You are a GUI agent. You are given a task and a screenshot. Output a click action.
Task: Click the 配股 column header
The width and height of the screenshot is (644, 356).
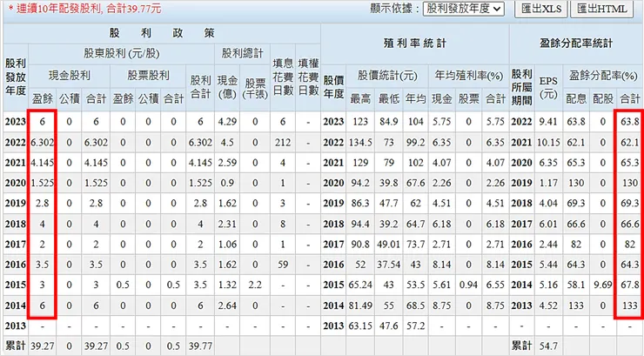[x=602, y=99]
